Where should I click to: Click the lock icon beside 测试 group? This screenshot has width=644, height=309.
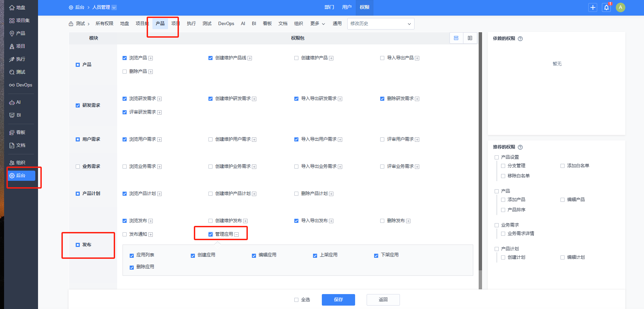(x=71, y=24)
